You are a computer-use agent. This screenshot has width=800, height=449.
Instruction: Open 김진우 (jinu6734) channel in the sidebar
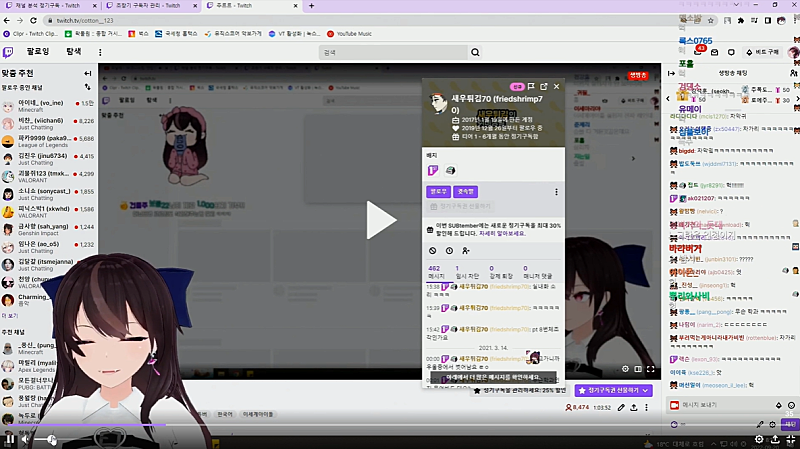48,159
